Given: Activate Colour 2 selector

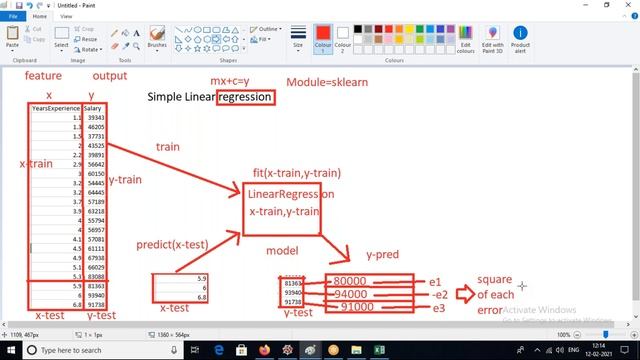Looking at the screenshot, I should point(342,39).
